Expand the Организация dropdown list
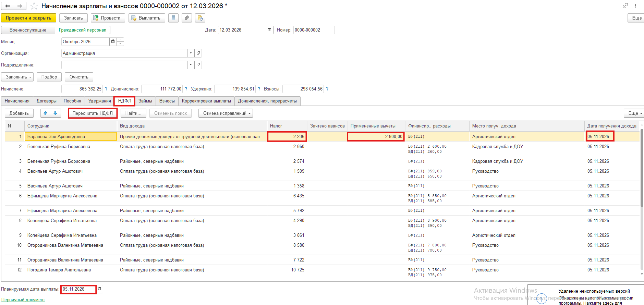 (x=191, y=53)
